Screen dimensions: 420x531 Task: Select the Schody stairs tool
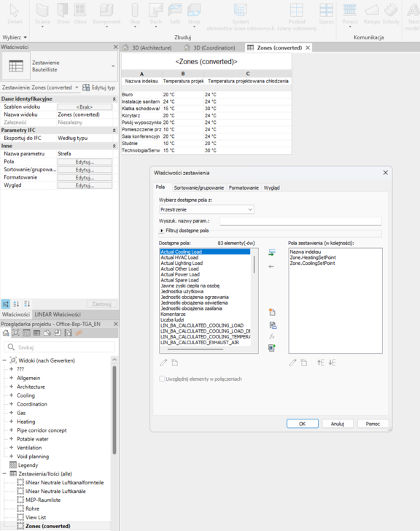[x=391, y=15]
